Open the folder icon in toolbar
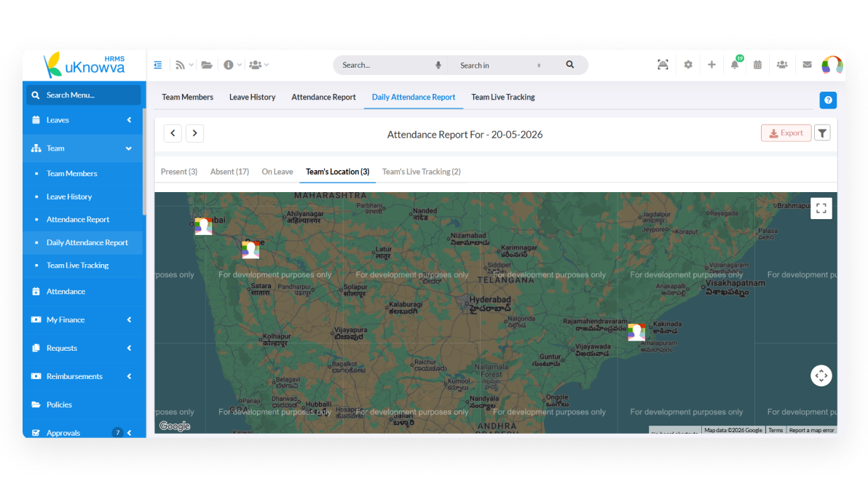This screenshot has height=489, width=868. pos(207,65)
